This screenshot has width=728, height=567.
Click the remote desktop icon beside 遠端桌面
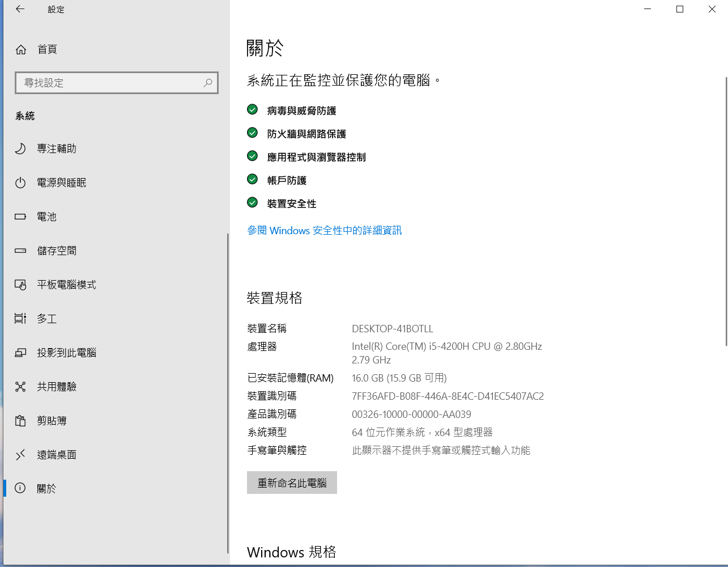click(x=20, y=455)
